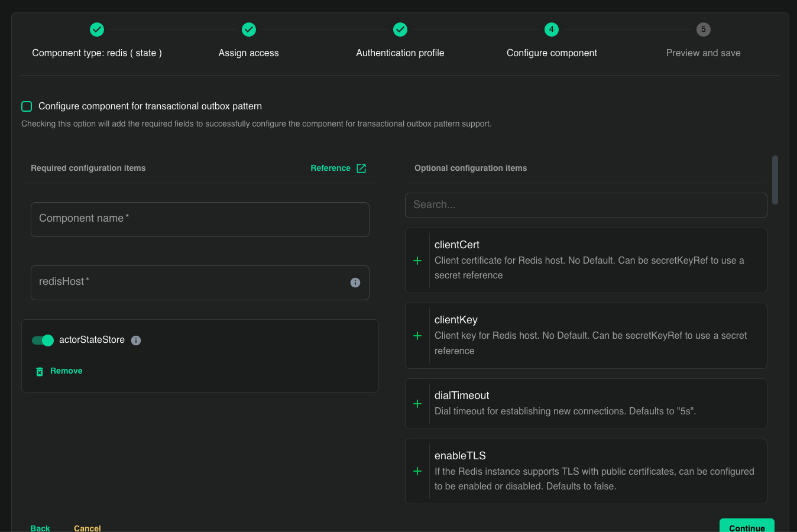The width and height of the screenshot is (797, 532).
Task: Add the clientCert optional item with plus
Action: [417, 261]
